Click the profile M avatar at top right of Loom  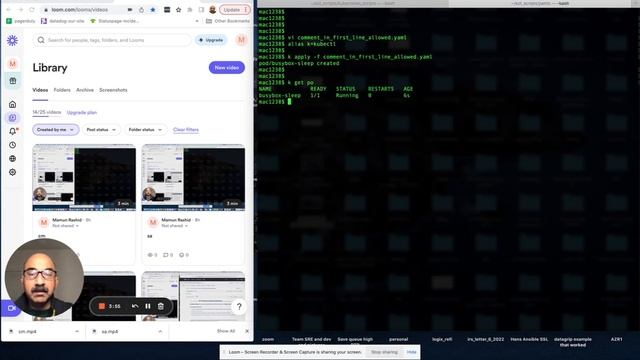(x=241, y=40)
